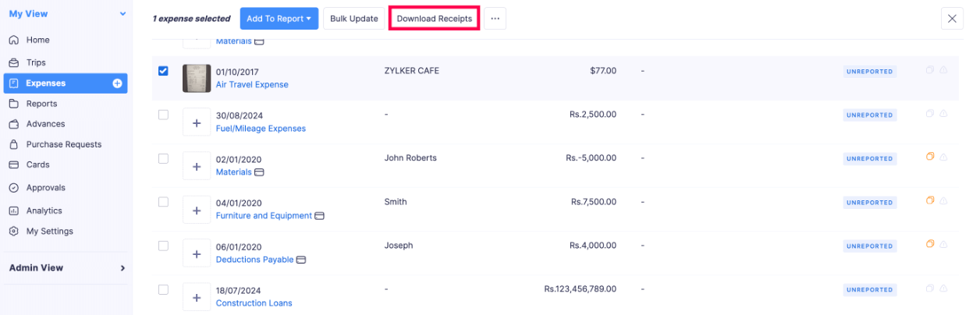Click the Download Receipts button
Viewport: 980px width, 315px height.
click(x=435, y=19)
